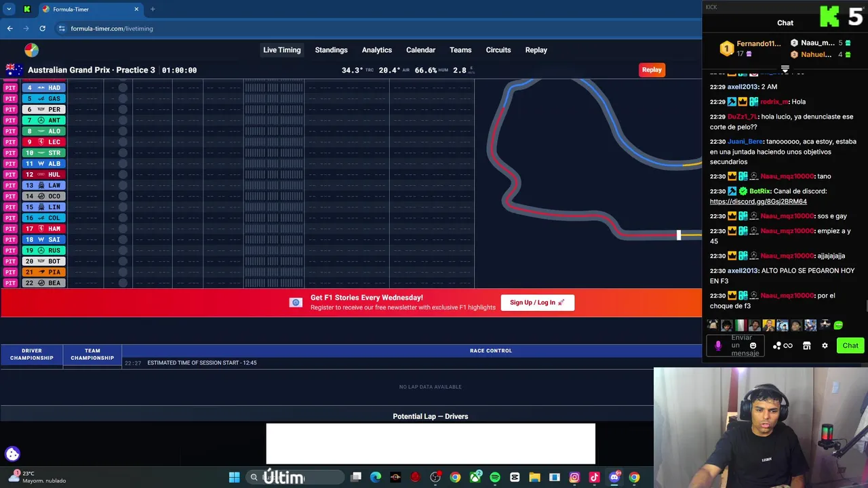The height and width of the screenshot is (488, 868).
Task: Click the Italian flag emote thumbnail
Action: [x=741, y=325]
